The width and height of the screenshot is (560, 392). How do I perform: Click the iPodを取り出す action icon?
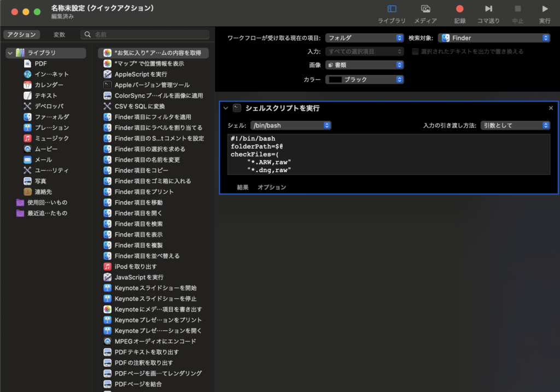(108, 266)
